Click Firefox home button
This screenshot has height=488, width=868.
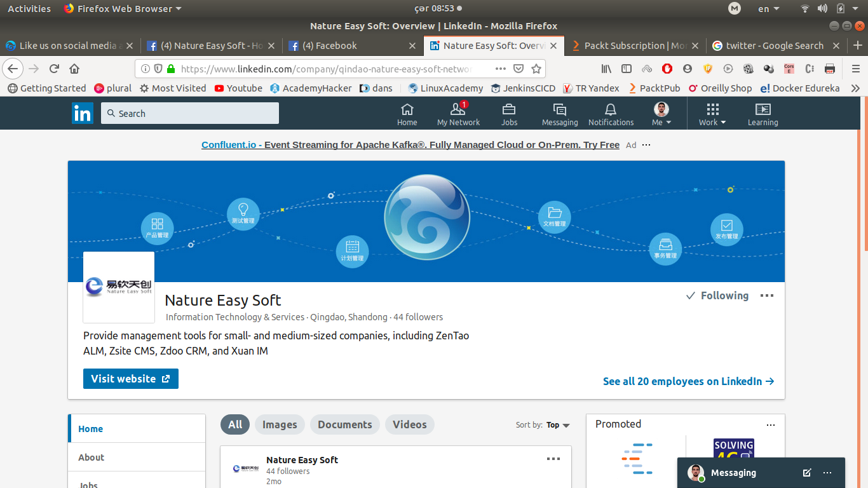point(74,69)
